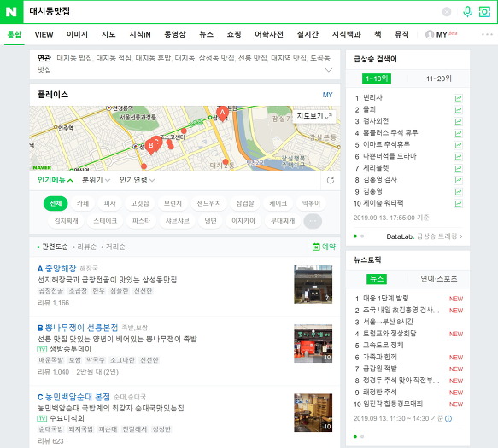Screen dimensions: 498x448
Task: Click the 예약 reservation calendar icon
Action: pyautogui.click(x=316, y=247)
